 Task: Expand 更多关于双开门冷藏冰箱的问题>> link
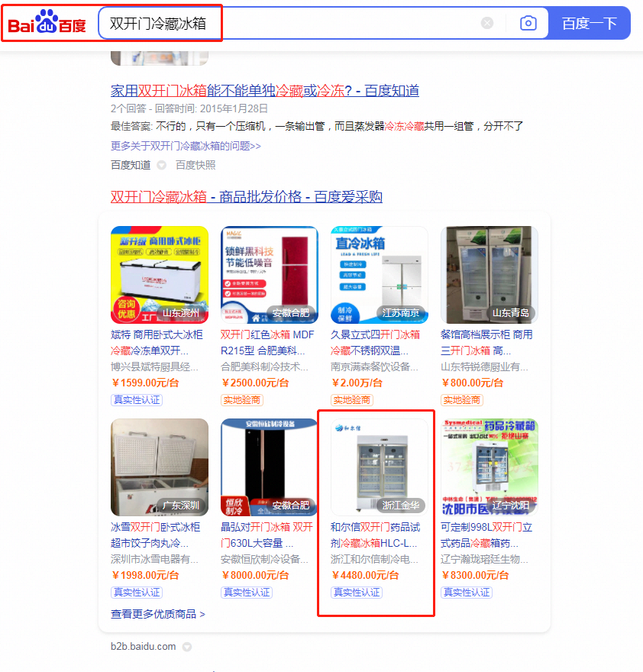[186, 146]
